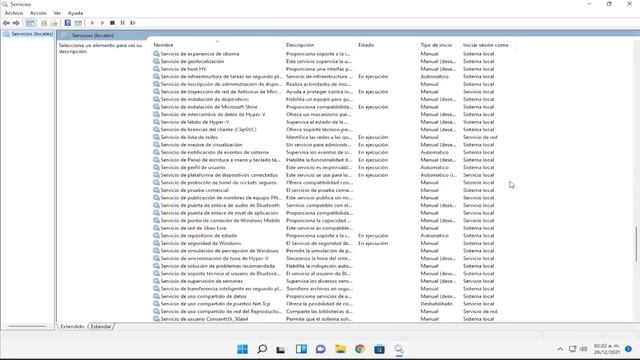Open Microsoft Store from taskbar
This screenshot has width=640, height=360.
pos(379,349)
